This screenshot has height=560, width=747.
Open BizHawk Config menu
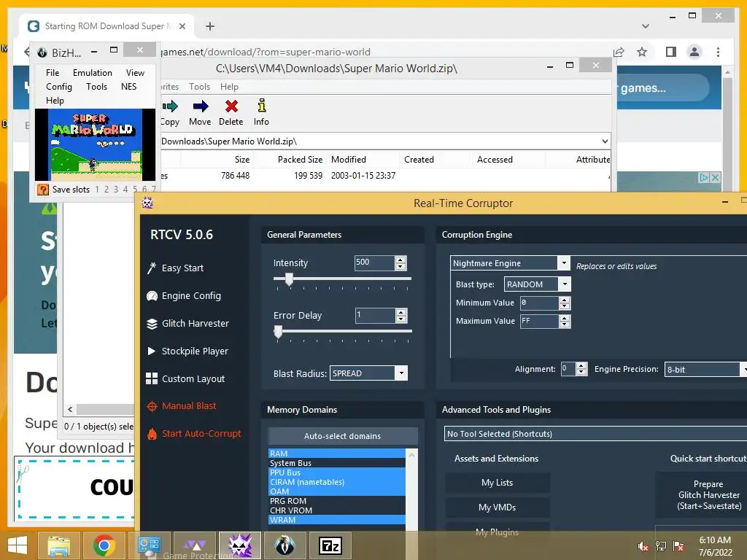[59, 87]
